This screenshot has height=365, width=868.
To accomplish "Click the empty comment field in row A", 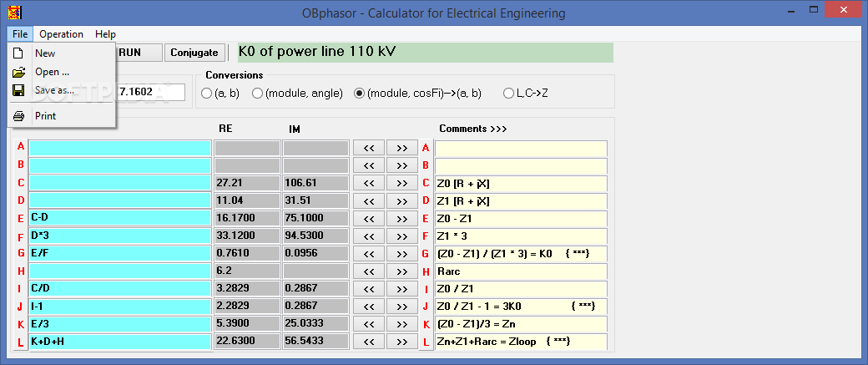I will (521, 148).
